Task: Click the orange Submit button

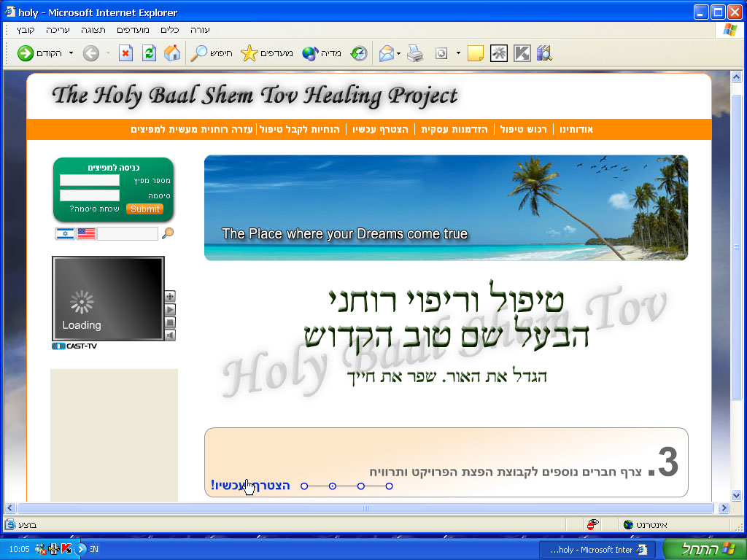Action: [x=145, y=209]
